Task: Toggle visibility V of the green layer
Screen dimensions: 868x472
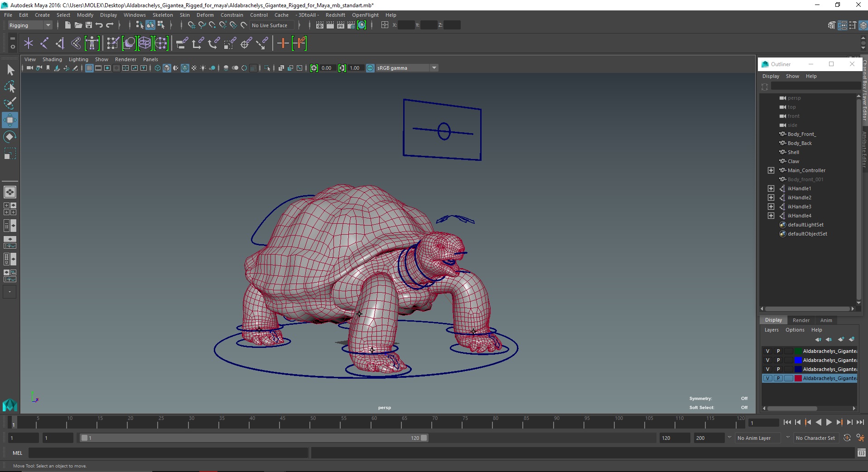Action: point(767,351)
